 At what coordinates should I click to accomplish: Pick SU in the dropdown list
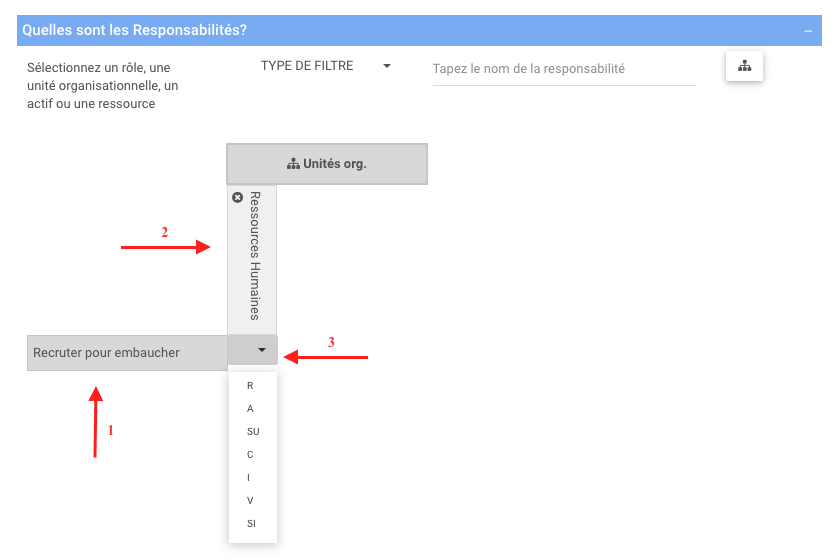[252, 431]
